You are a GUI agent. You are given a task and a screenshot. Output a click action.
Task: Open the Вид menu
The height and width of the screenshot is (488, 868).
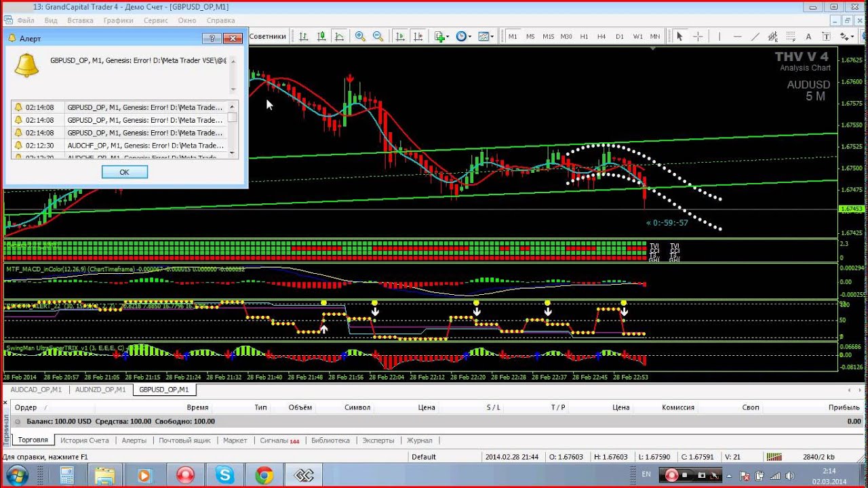pyautogui.click(x=51, y=20)
